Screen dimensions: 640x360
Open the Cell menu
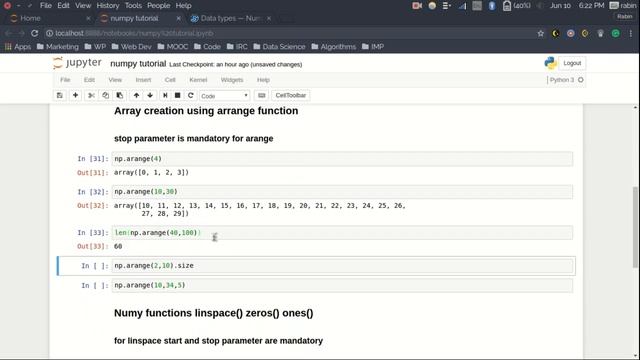[170, 80]
